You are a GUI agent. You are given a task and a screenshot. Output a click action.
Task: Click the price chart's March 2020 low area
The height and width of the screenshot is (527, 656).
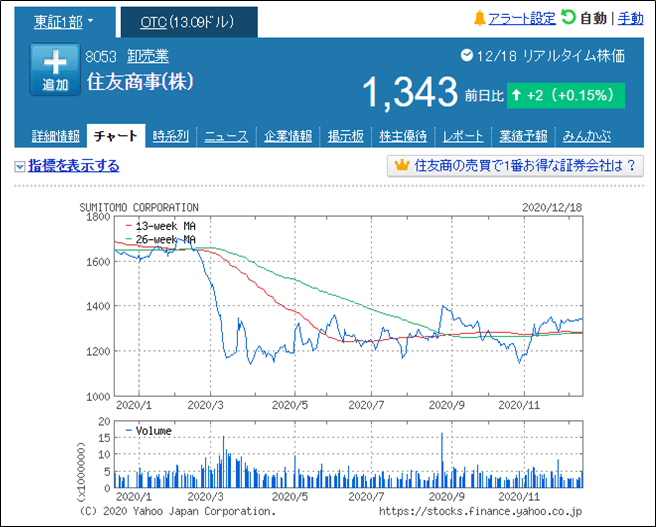[227, 356]
